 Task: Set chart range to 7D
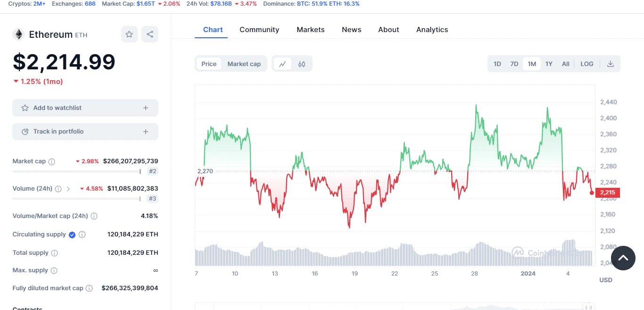pos(514,64)
